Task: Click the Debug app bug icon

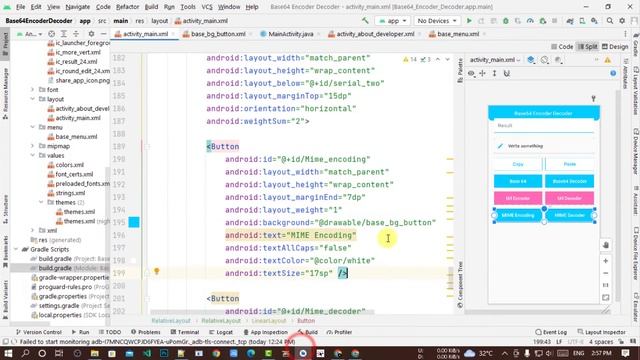Action: [x=506, y=21]
